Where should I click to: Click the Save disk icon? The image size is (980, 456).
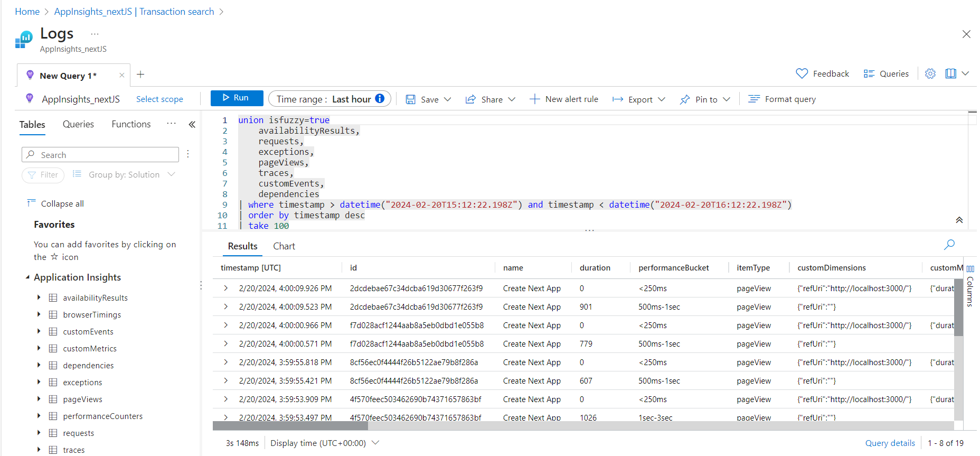point(410,99)
